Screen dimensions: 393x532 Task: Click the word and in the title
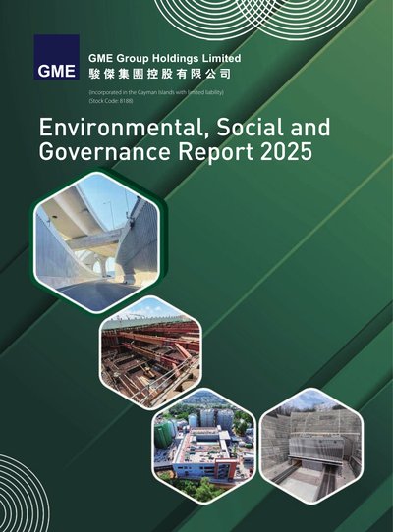click(x=309, y=128)
